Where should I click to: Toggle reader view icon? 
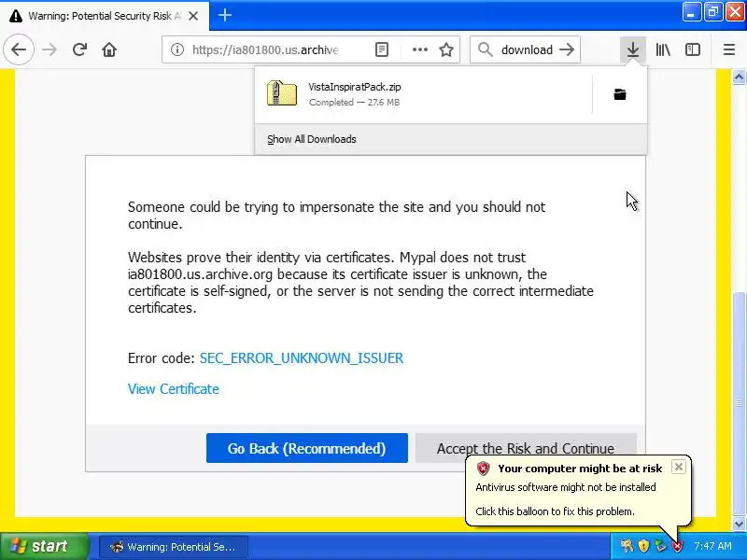[382, 49]
